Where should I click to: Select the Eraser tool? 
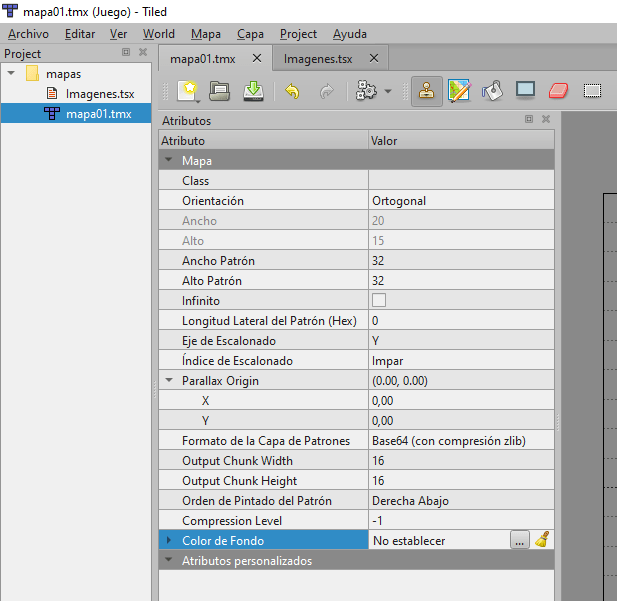pos(558,91)
